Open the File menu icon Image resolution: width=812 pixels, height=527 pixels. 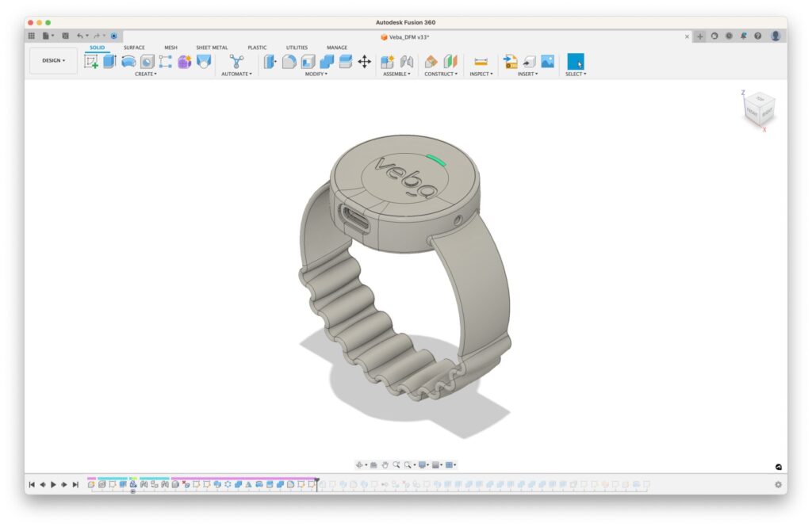click(46, 36)
